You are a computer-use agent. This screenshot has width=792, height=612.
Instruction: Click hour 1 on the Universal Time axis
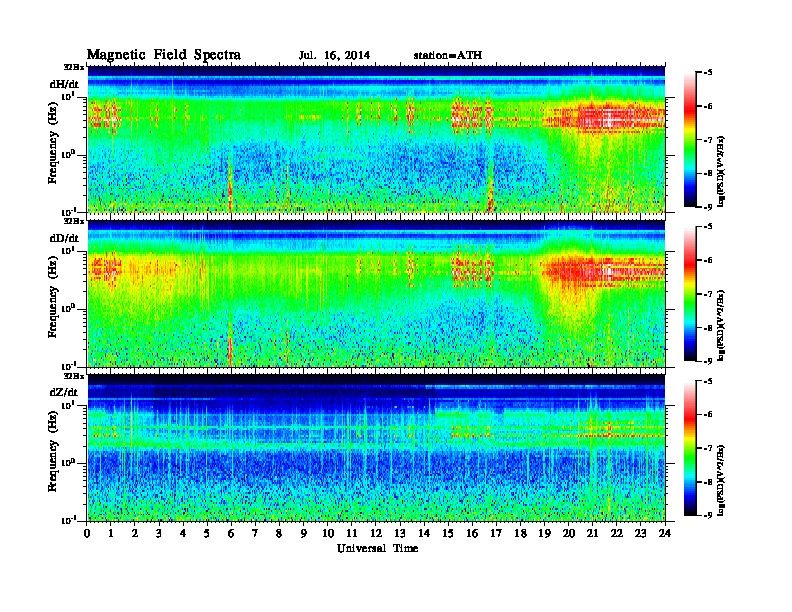(x=111, y=534)
